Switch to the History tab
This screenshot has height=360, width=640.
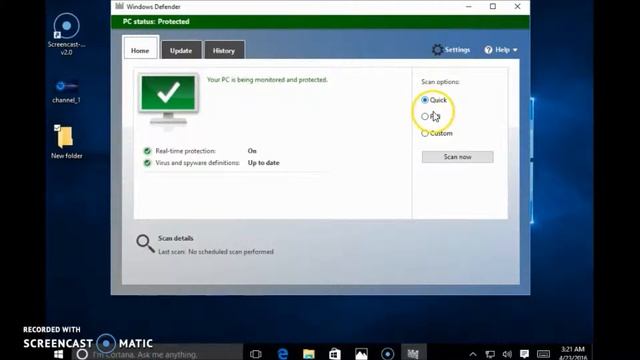click(224, 51)
